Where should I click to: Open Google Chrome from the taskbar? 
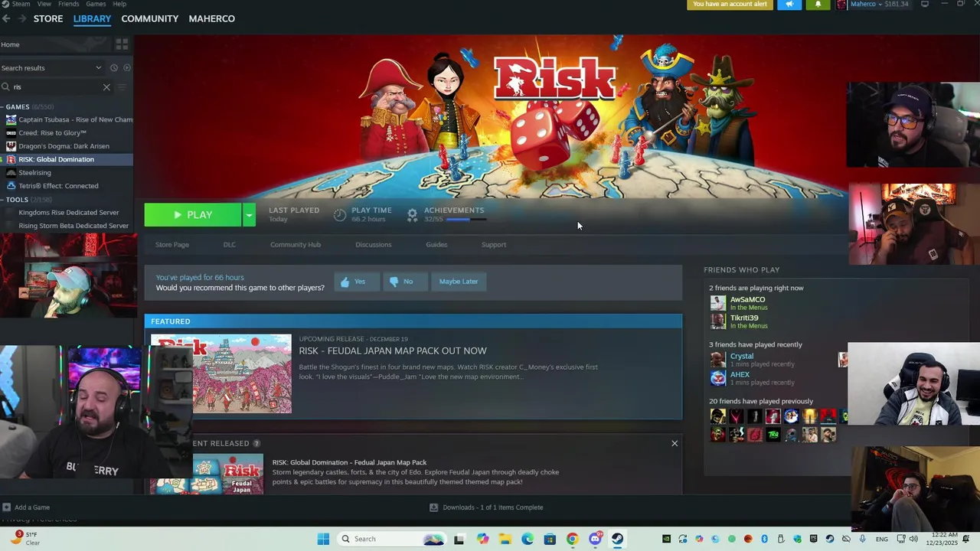tap(572, 539)
